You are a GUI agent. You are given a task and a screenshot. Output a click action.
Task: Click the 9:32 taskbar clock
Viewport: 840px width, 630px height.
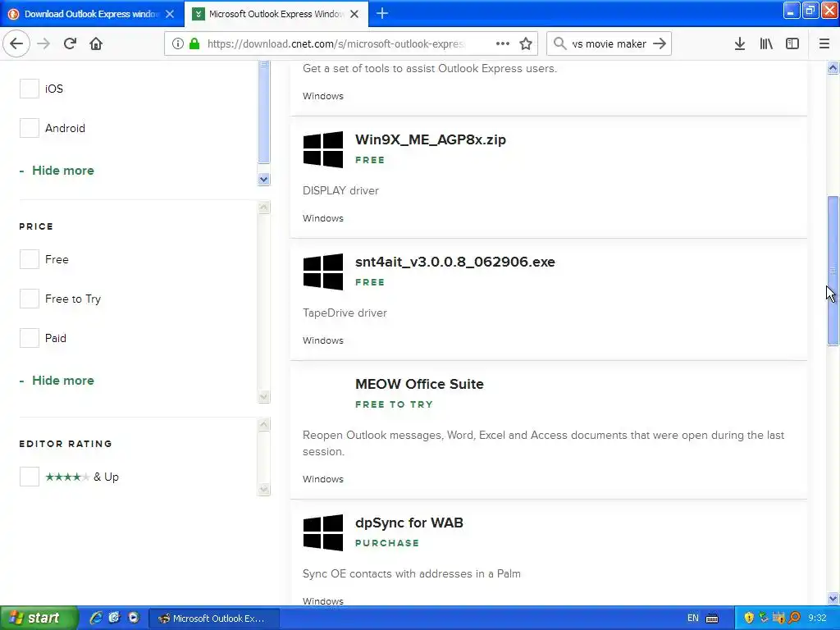(817, 619)
